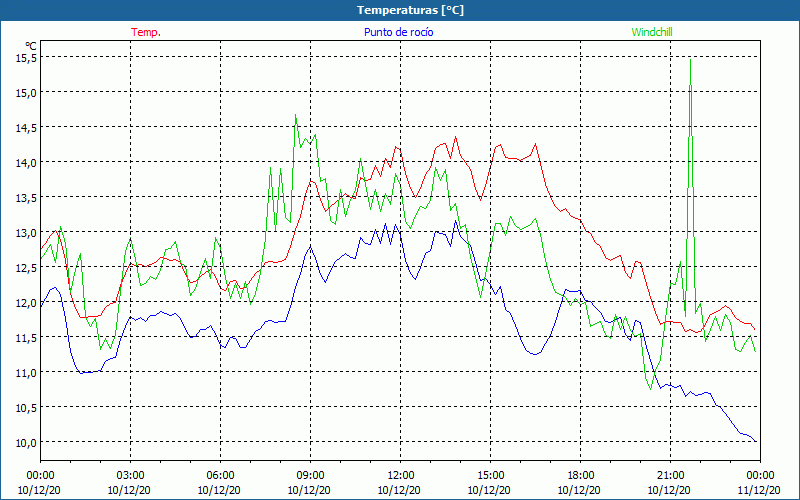Click the 11,5 y-axis value
Viewport: 800px width, 500px height.
(x=26, y=337)
